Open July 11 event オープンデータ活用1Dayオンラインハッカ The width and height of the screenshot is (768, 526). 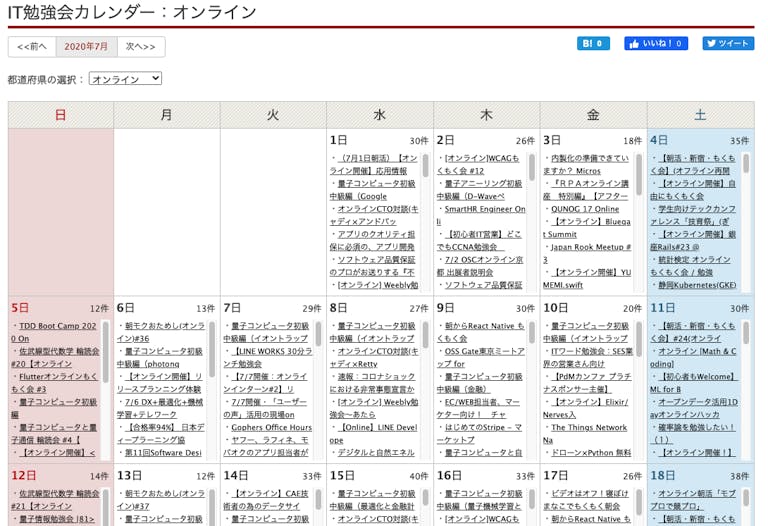click(x=694, y=408)
